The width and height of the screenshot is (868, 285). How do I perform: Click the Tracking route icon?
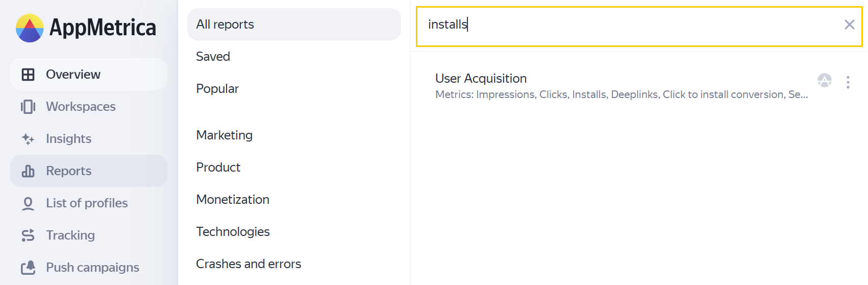coord(28,235)
